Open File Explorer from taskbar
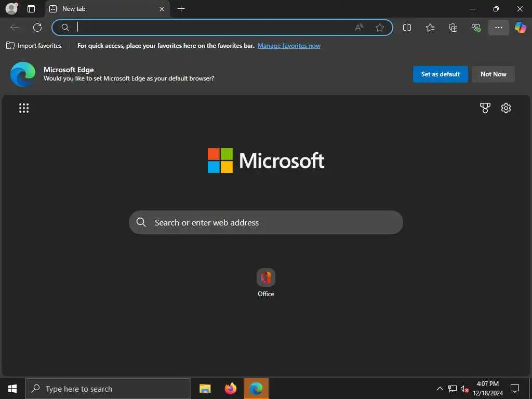The image size is (532, 399). pyautogui.click(x=205, y=389)
